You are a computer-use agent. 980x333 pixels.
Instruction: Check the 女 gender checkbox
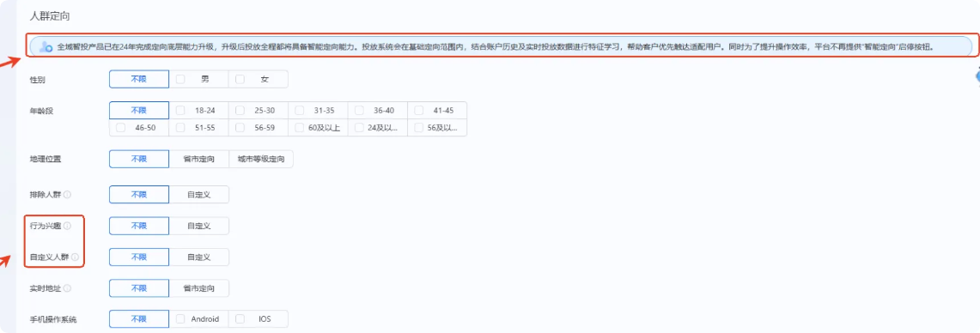pos(240,79)
